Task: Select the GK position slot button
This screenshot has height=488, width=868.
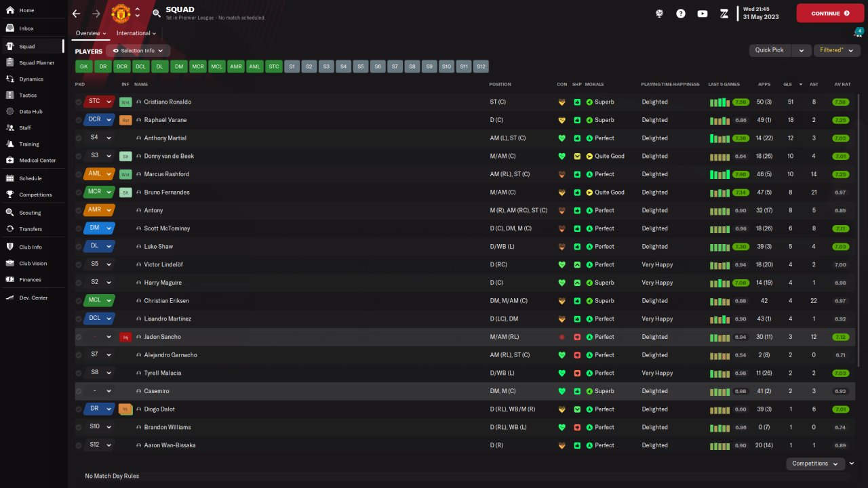Action: 83,66
